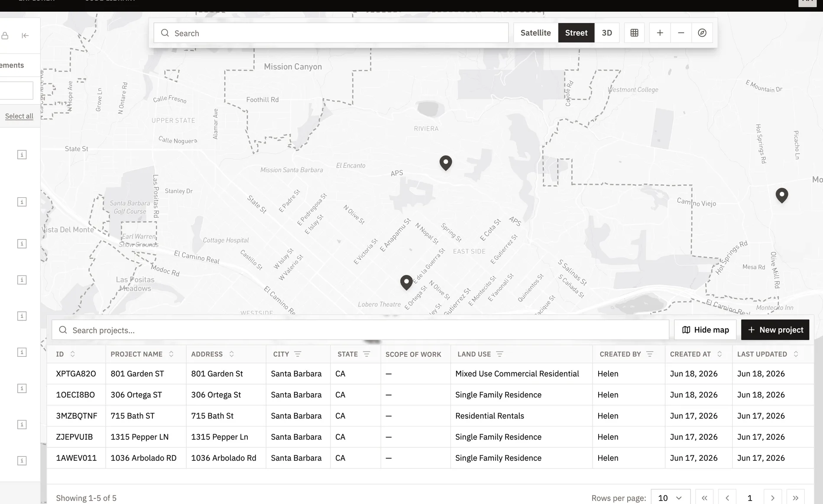The image size is (823, 504).
Task: Switch map to Street view
Action: click(x=576, y=33)
